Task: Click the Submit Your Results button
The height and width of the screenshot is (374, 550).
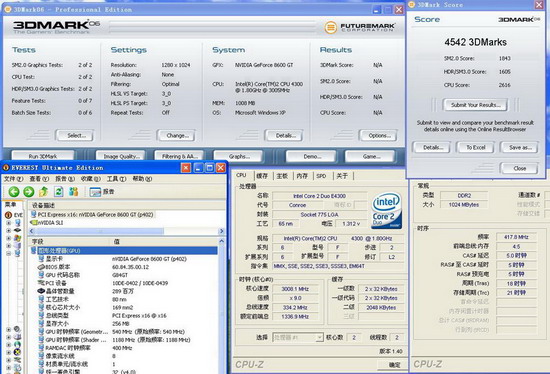Action: [475, 105]
